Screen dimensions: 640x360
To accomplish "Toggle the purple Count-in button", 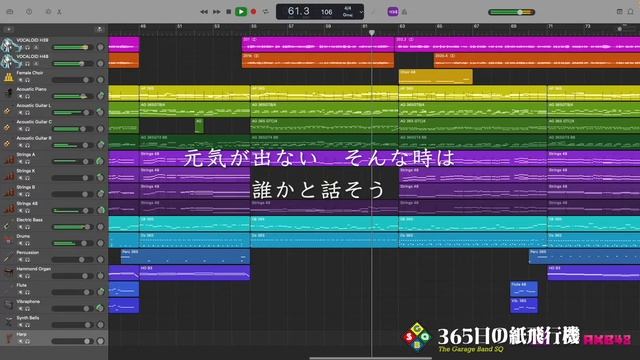I will 393,12.
